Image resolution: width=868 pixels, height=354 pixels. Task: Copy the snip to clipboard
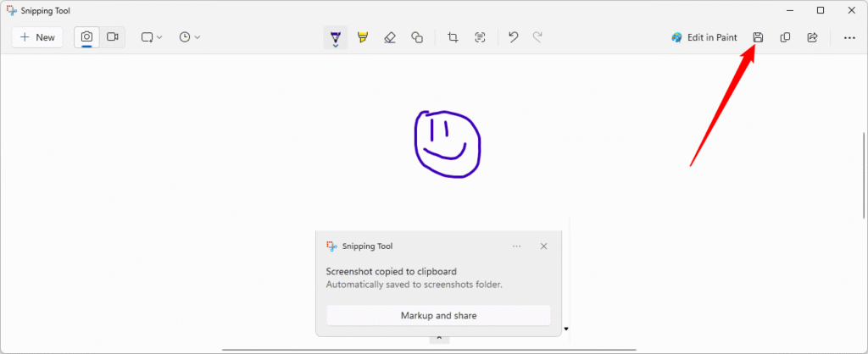point(785,37)
